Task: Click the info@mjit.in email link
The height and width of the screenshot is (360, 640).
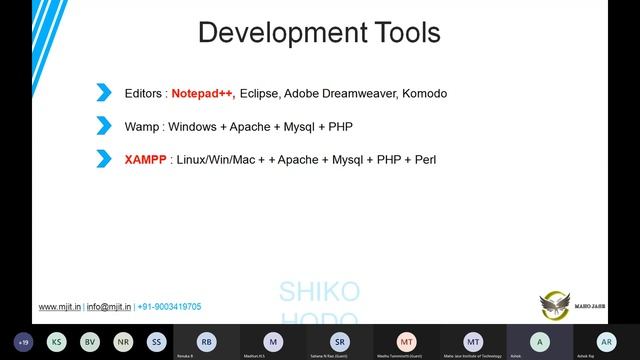Action: (109, 307)
